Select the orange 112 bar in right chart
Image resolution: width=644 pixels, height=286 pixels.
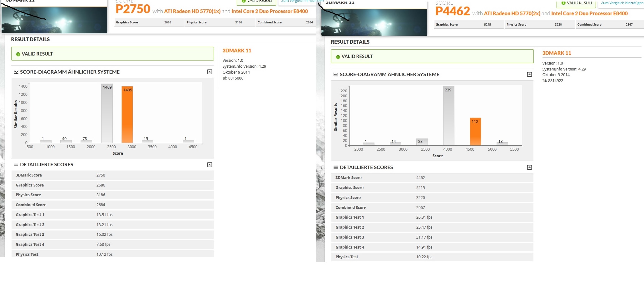click(475, 132)
